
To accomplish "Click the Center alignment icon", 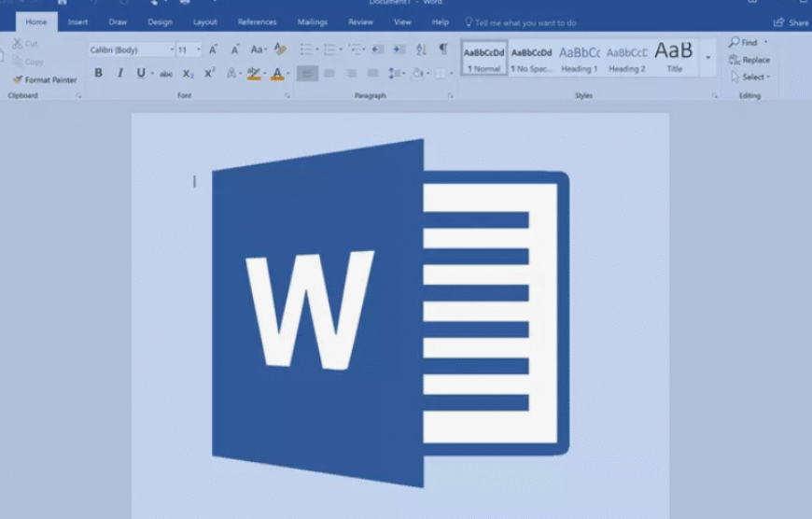I will click(329, 73).
